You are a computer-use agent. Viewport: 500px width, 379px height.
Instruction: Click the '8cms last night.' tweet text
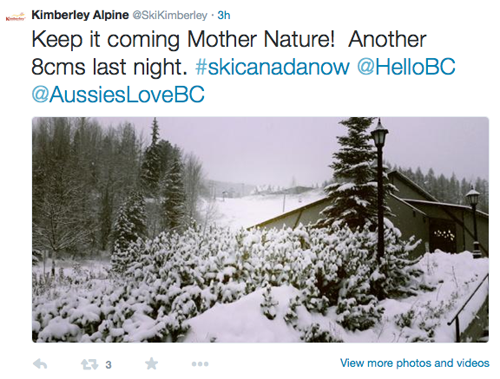point(109,67)
